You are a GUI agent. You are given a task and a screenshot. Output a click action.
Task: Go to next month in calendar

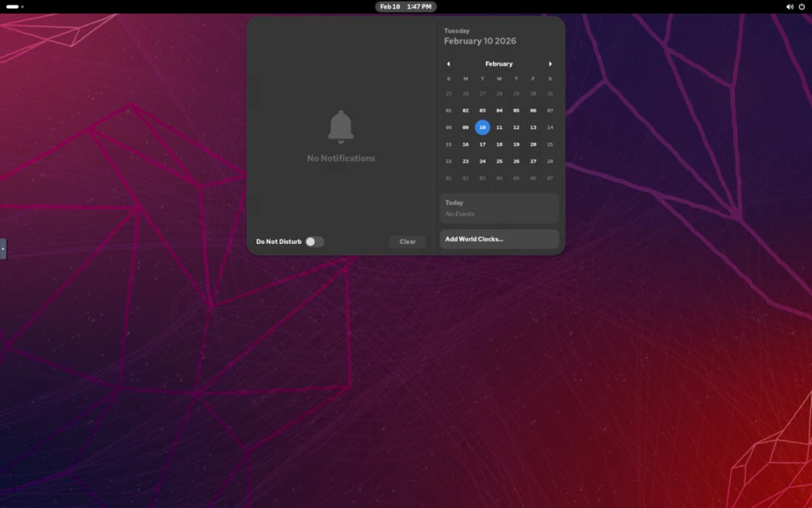550,64
